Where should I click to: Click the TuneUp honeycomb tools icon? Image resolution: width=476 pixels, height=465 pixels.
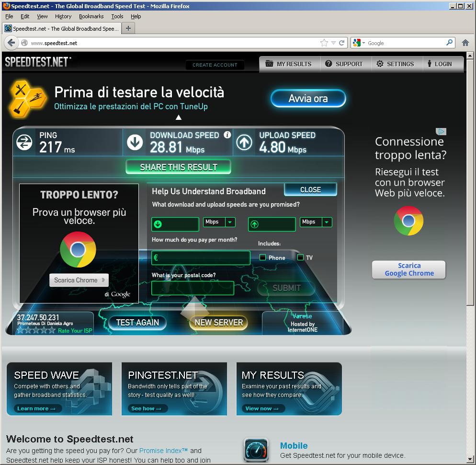pyautogui.click(x=28, y=99)
